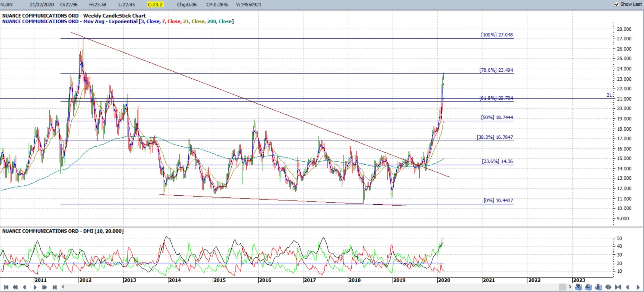Click the change percent CP:0.26%
Viewport: 644px width, 292px height.
(217, 5)
